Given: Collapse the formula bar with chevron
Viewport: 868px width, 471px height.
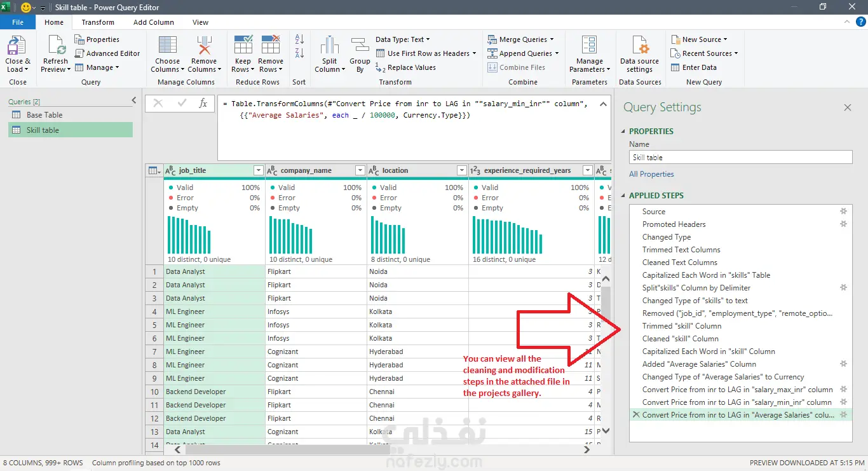Looking at the screenshot, I should (x=604, y=103).
